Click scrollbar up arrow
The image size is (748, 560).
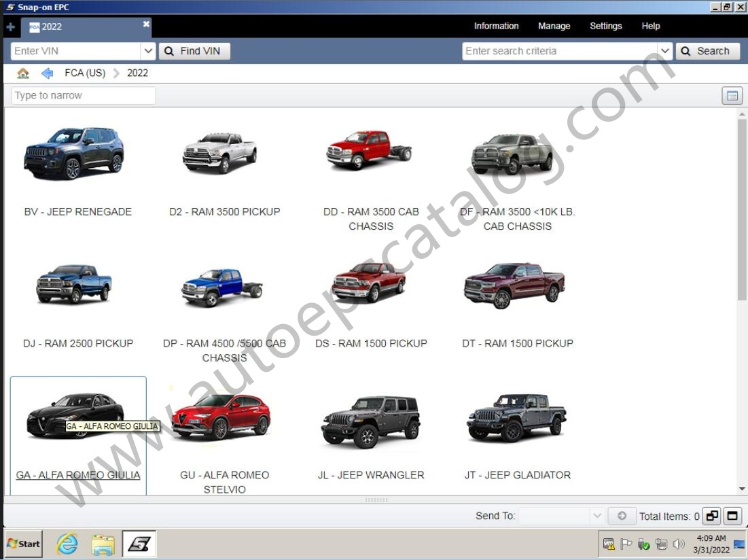point(742,114)
